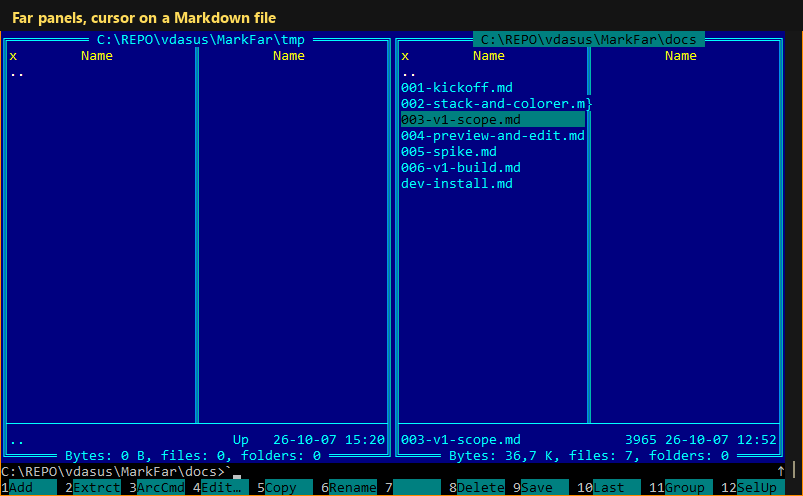Screen dimensions: 803x496
Task: Click the 3 ArcCmd function key
Action: click(x=157, y=487)
